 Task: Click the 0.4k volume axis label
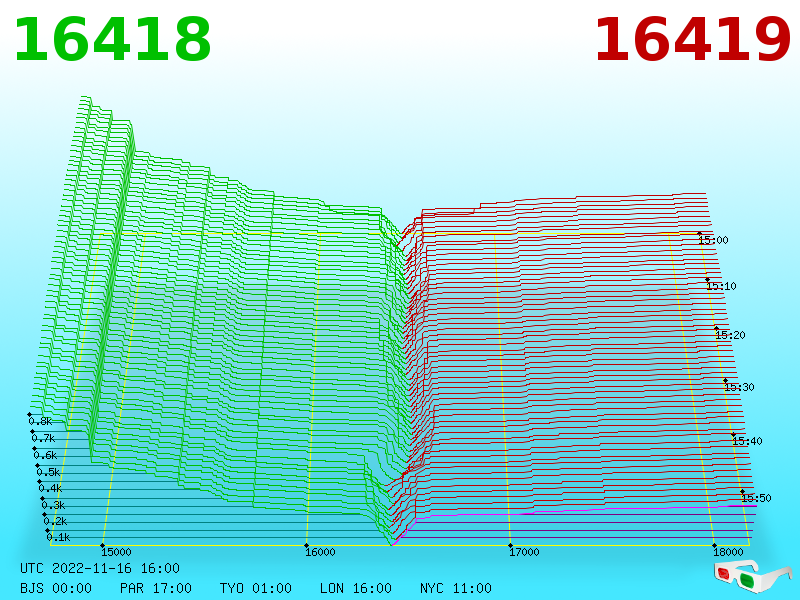tap(51, 489)
